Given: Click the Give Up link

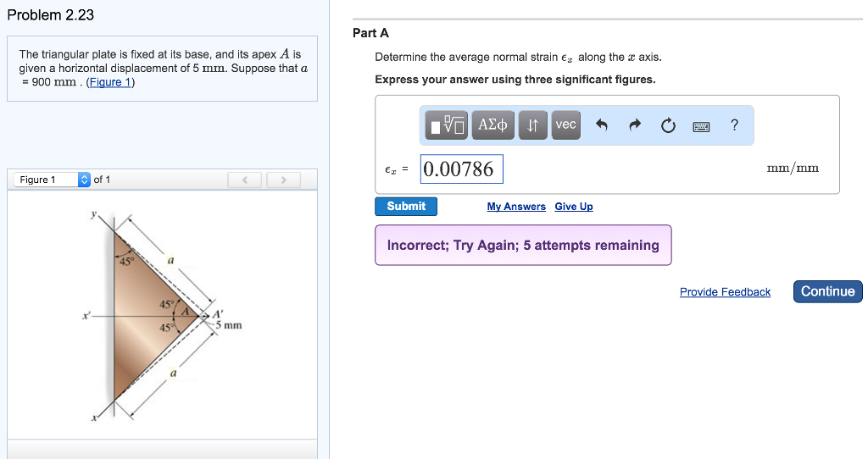Looking at the screenshot, I should 574,207.
